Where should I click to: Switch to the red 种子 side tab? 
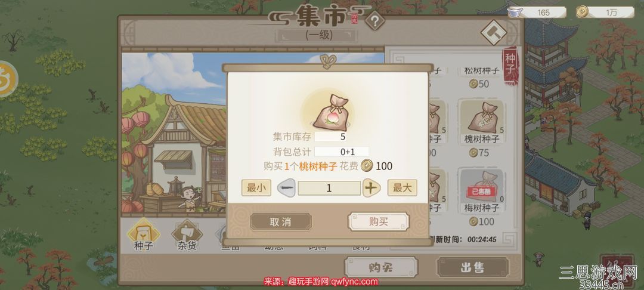pyautogui.click(x=510, y=65)
